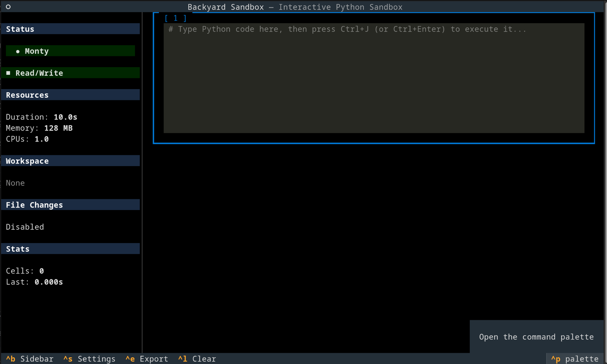
Task: Toggle the Sidebar from footer
Action: [x=30, y=359]
